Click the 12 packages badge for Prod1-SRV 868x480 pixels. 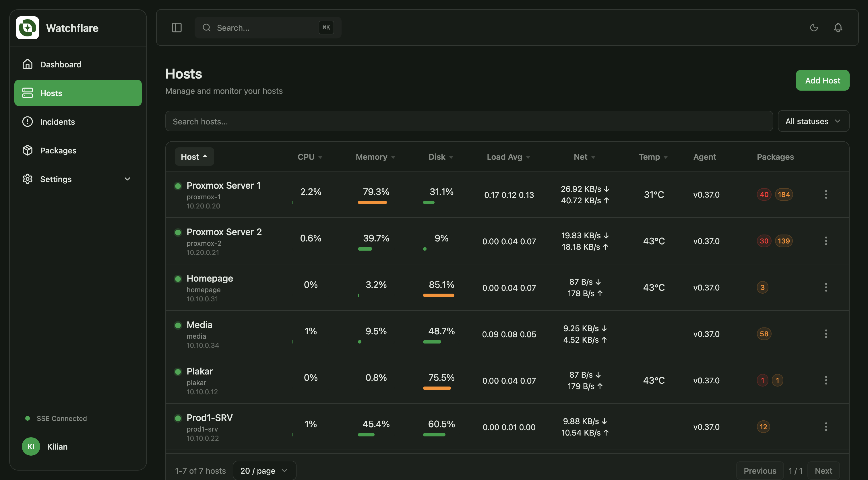[763, 426]
